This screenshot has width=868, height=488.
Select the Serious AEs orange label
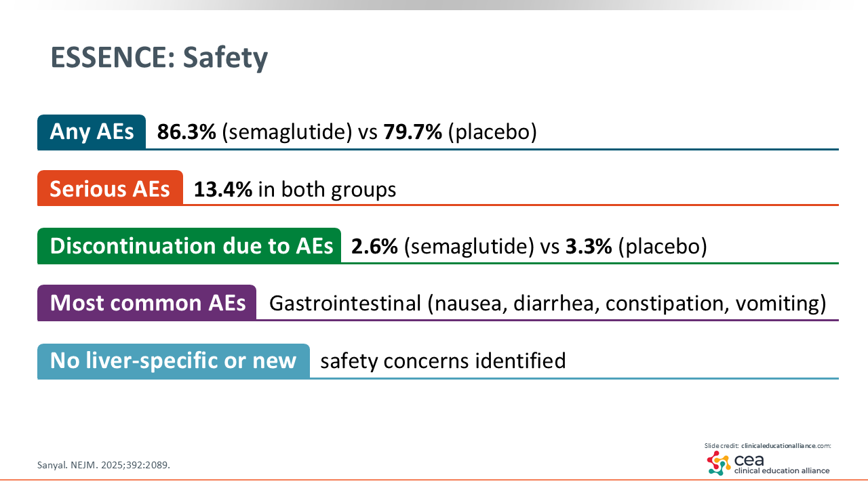[110, 188]
